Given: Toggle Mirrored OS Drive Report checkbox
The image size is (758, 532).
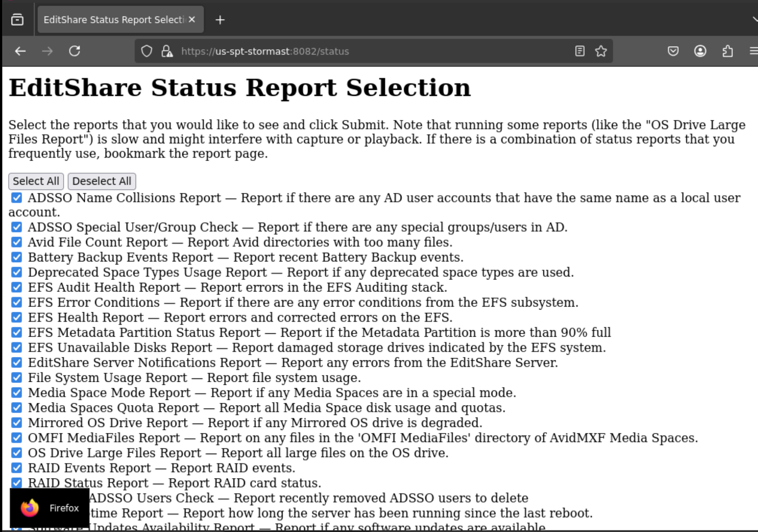Looking at the screenshot, I should pyautogui.click(x=16, y=423).
